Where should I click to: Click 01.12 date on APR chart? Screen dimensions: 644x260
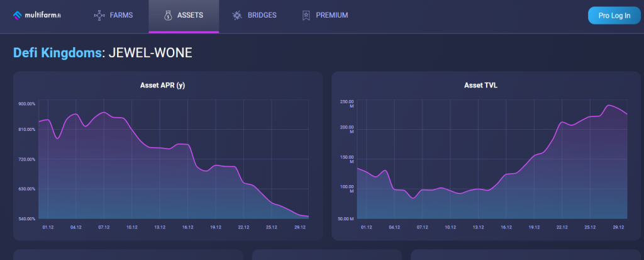click(x=48, y=227)
